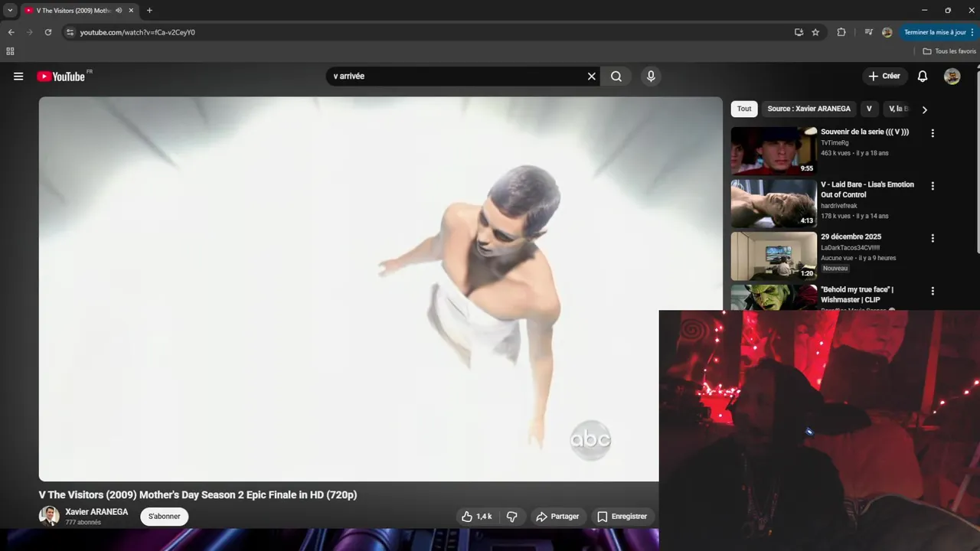Open options for V - Laid Bare video
This screenshot has height=551, width=980.
[x=933, y=186]
